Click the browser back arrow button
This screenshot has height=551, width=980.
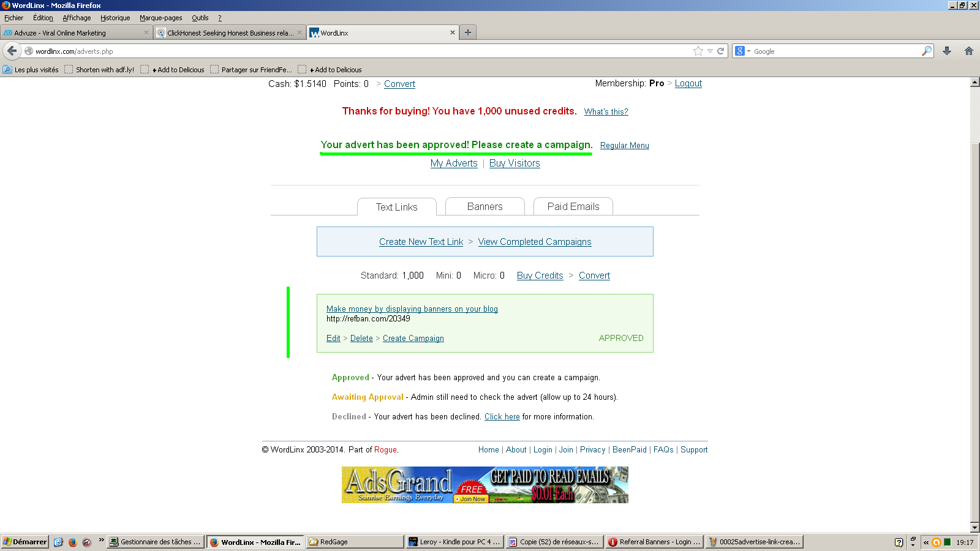point(12,51)
